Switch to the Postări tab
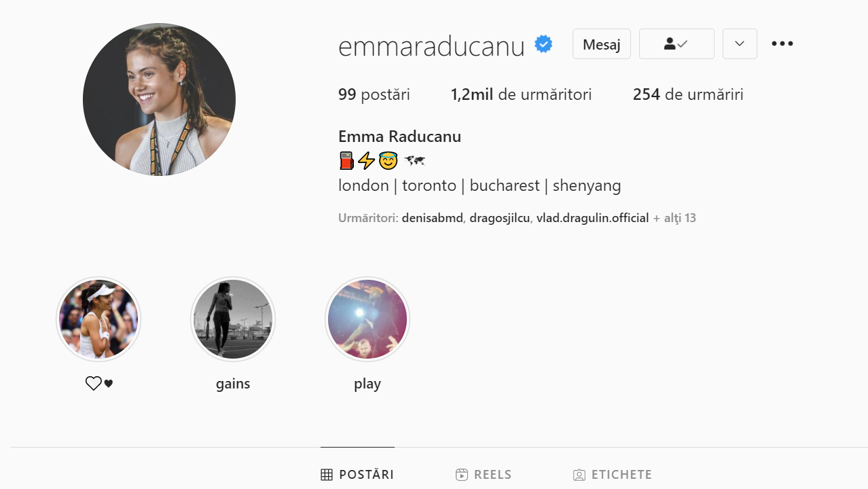 (x=357, y=475)
